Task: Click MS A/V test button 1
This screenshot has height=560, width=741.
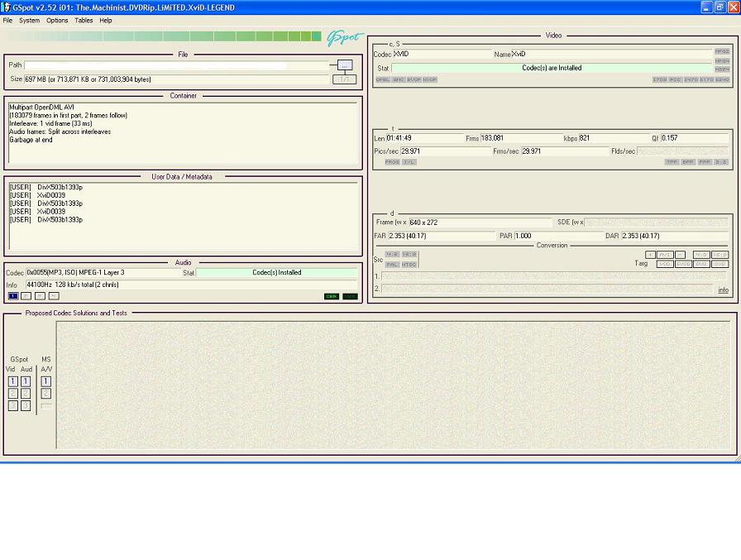Action: [x=45, y=381]
